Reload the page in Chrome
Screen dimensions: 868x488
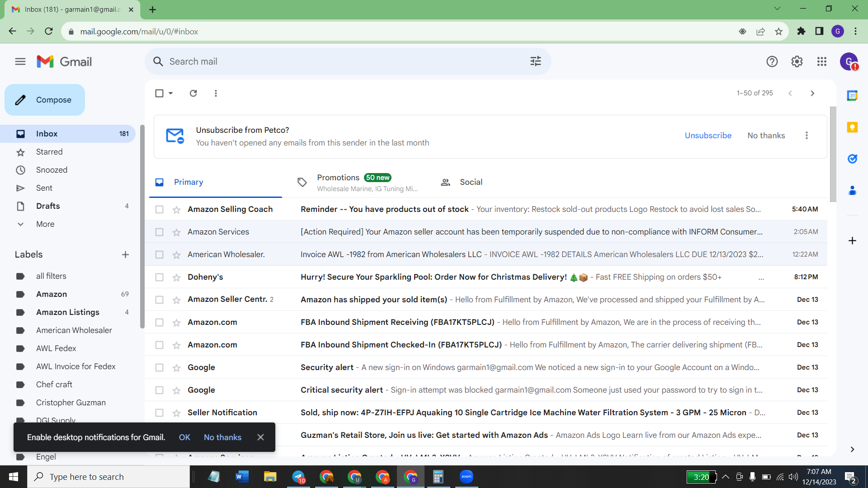pos(49,31)
